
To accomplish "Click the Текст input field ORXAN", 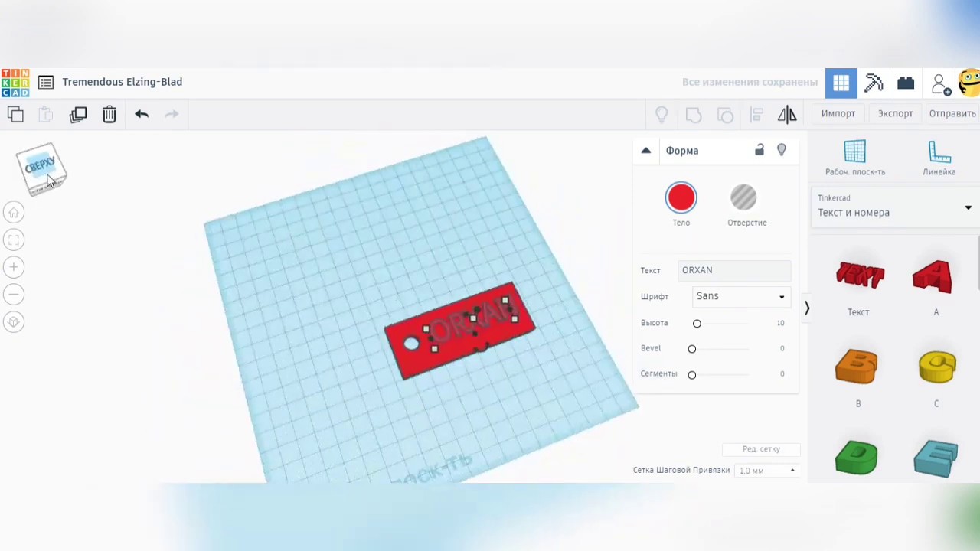I will 734,270.
